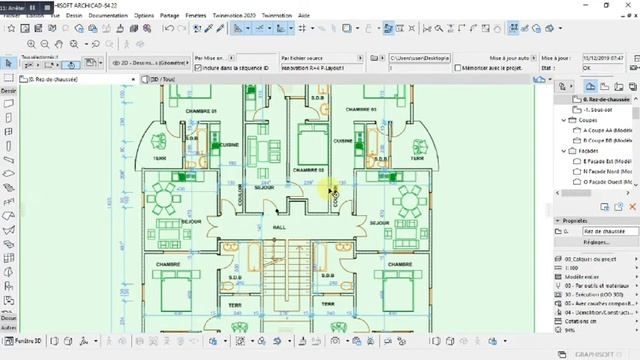Click the file path input field

(419, 58)
